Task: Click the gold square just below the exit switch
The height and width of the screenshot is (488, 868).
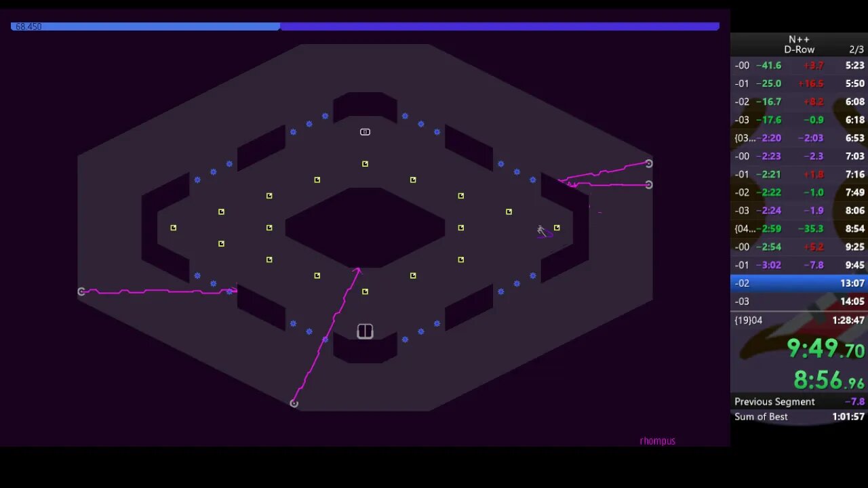Action: point(365,164)
